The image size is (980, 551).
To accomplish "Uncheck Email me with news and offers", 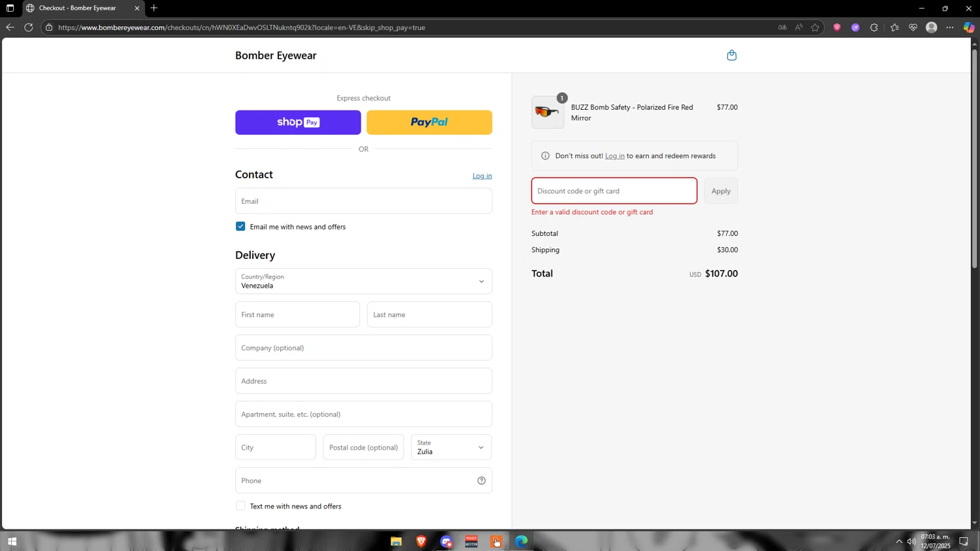I will tap(240, 227).
